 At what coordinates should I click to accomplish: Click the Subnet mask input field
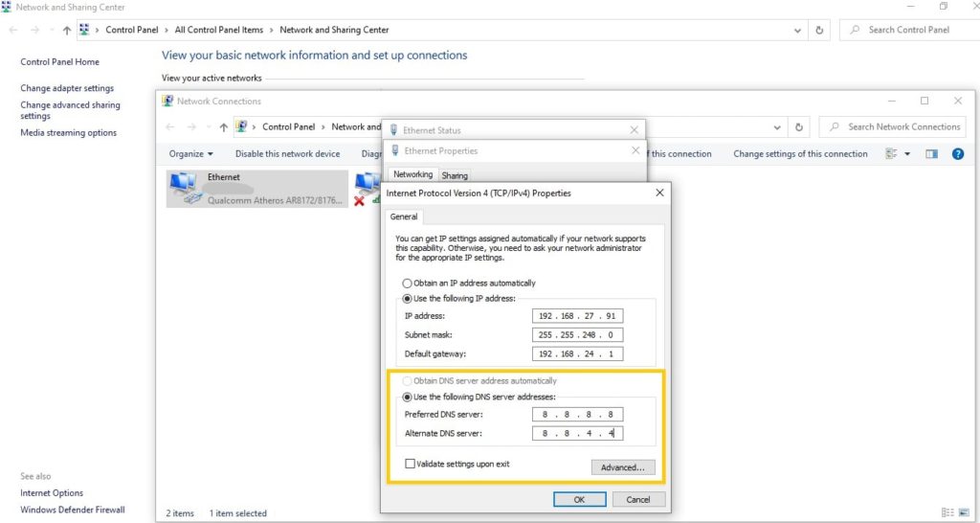pos(577,334)
